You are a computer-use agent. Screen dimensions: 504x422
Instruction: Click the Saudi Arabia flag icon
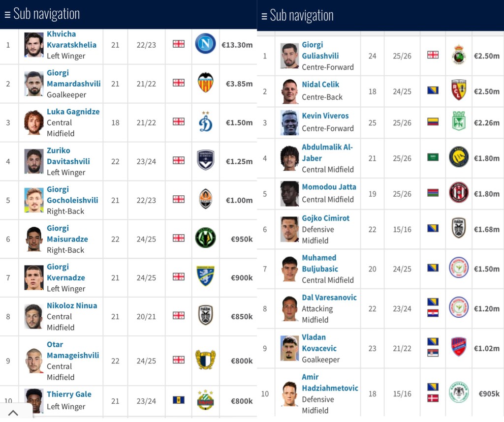point(433,157)
